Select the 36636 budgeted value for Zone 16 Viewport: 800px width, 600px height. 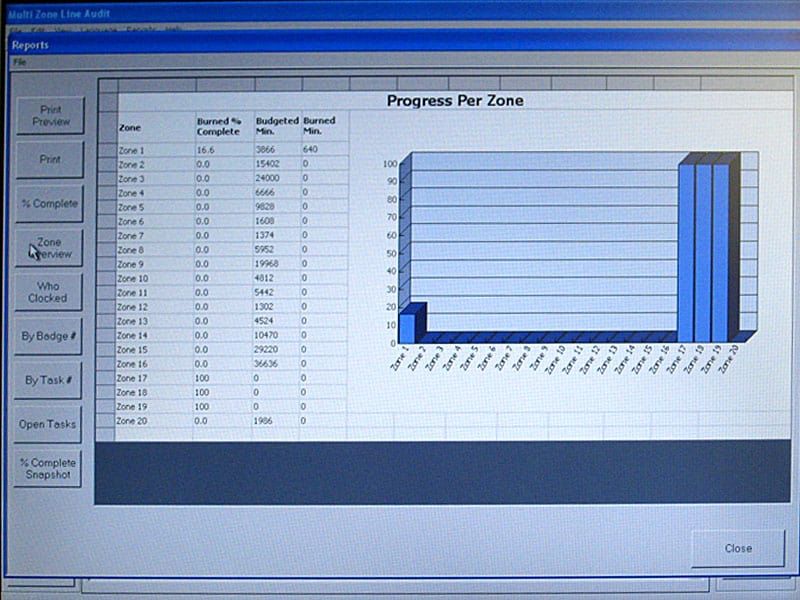click(270, 364)
